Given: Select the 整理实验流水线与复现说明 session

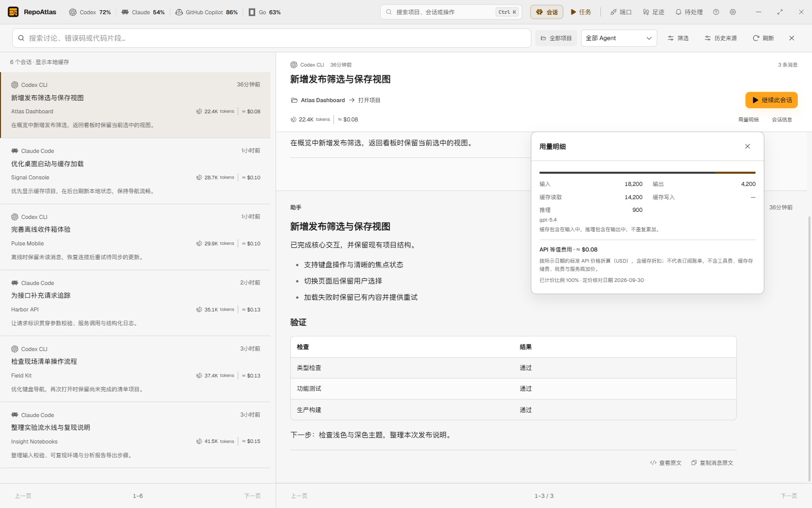Looking at the screenshot, I should 136,435.
